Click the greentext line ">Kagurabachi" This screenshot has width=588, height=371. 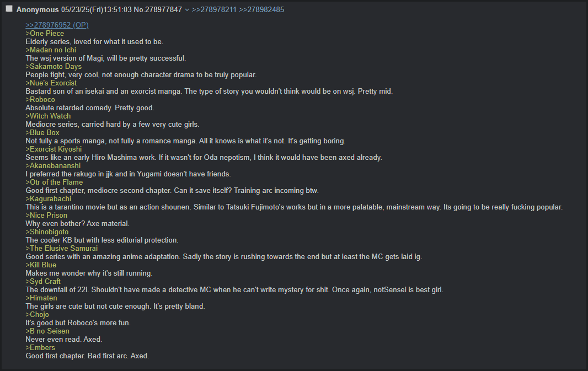48,199
